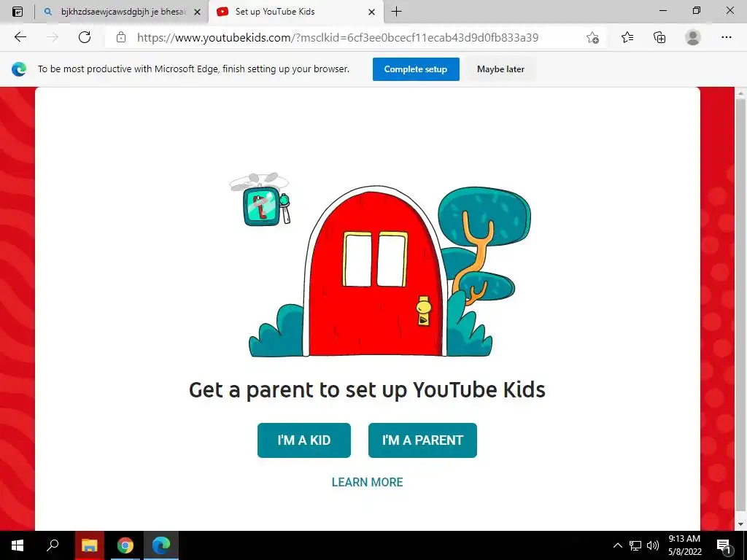The image size is (747, 560).
Task: Show hidden system tray icons
Action: tap(617, 545)
